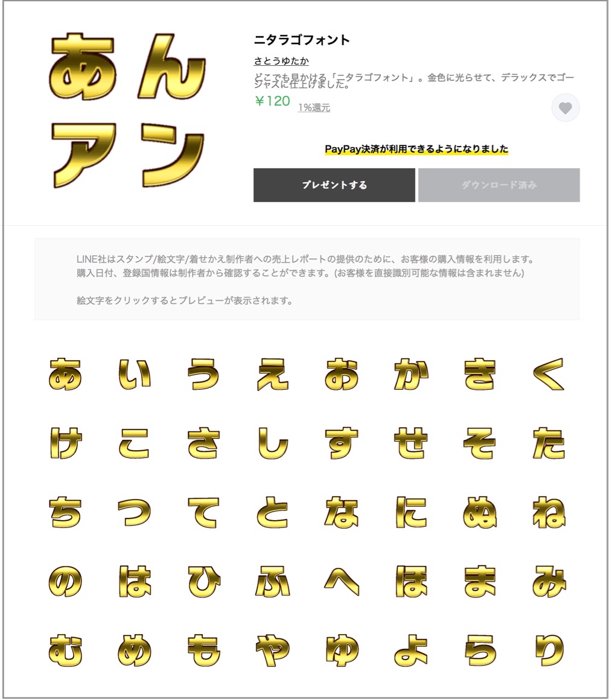Preview the gold み emoji
The image size is (609, 700).
549,581
